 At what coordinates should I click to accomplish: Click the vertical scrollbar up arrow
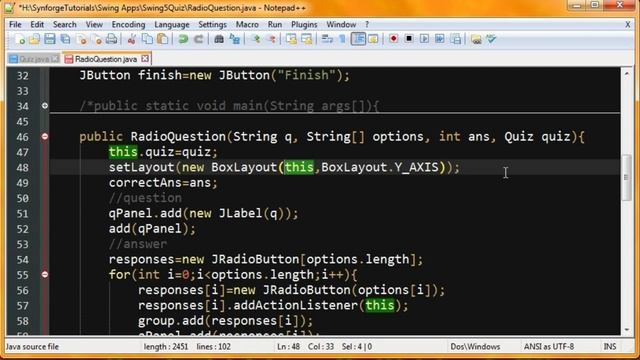click(x=627, y=73)
